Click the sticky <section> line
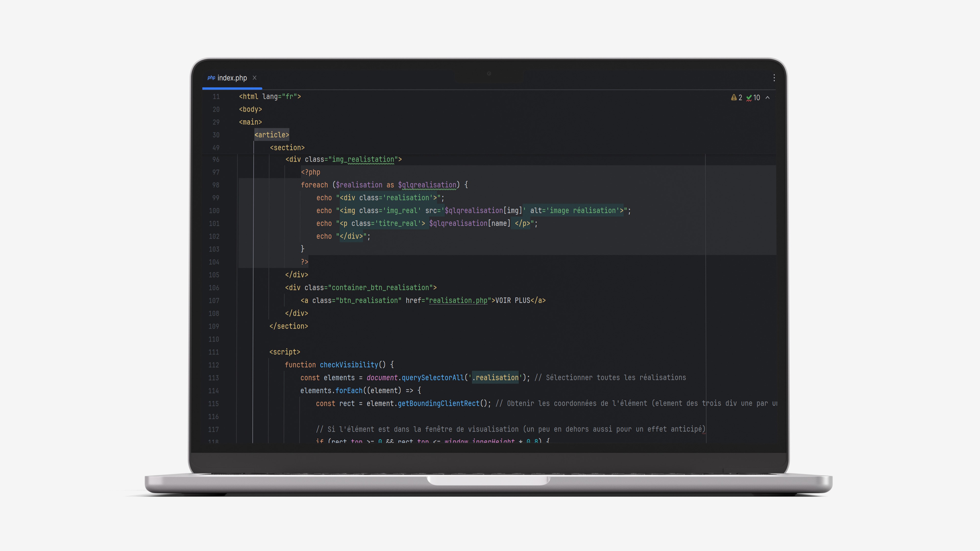Image resolution: width=980 pixels, height=551 pixels. pos(287,147)
